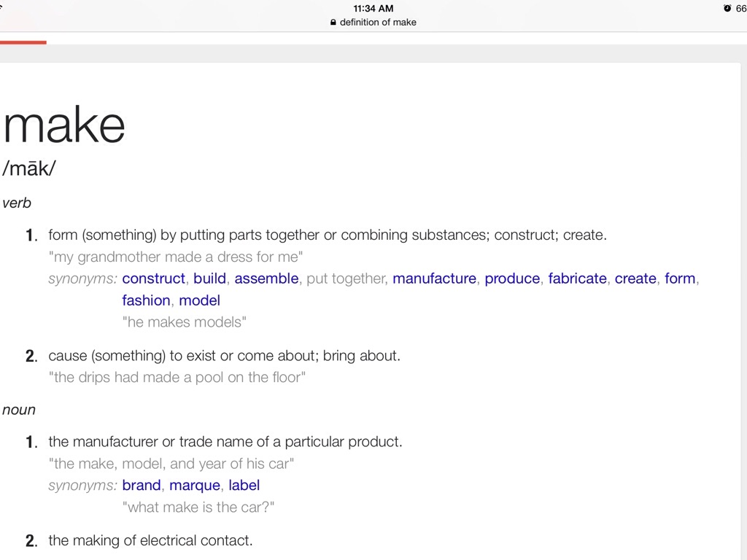Go to the 'fabricate' synonym link

(x=578, y=279)
